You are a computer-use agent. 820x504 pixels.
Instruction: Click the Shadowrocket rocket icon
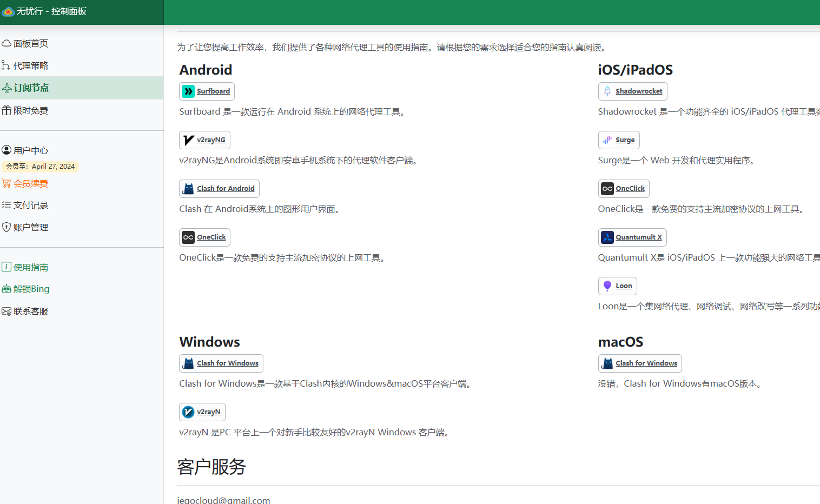[607, 91]
